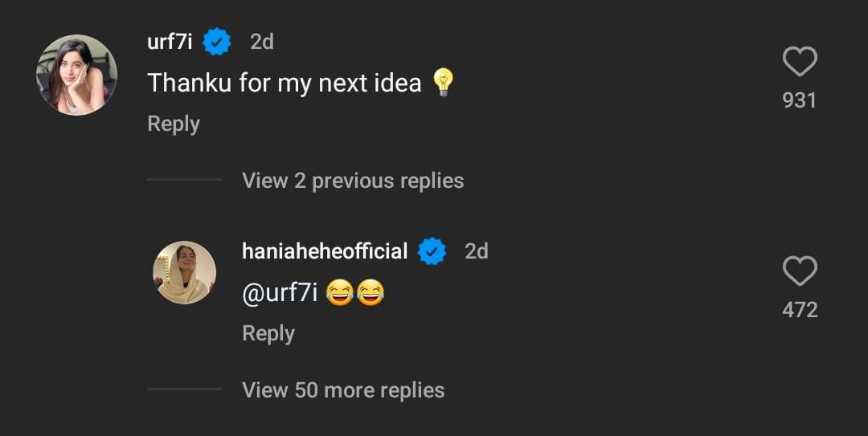
Task: Click the laughing emojis in the reply
Action: [354, 294]
